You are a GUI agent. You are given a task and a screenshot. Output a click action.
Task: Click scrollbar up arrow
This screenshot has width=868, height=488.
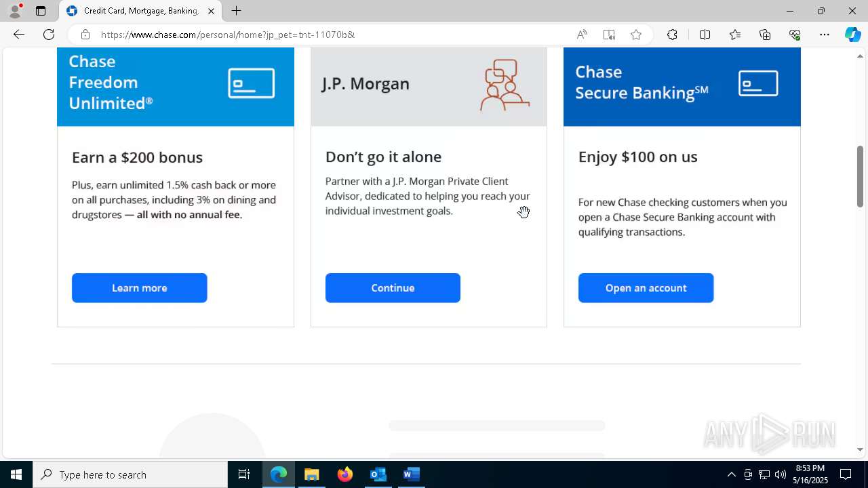[x=861, y=56]
